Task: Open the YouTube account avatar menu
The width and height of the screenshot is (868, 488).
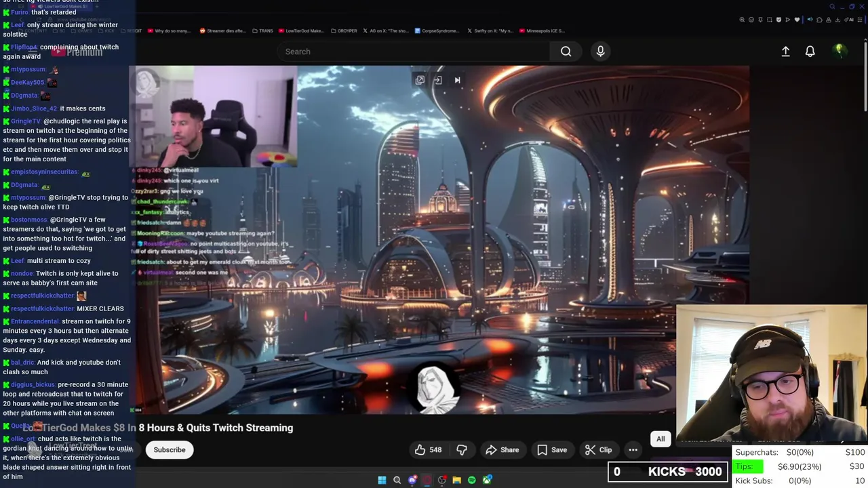Action: (x=839, y=51)
